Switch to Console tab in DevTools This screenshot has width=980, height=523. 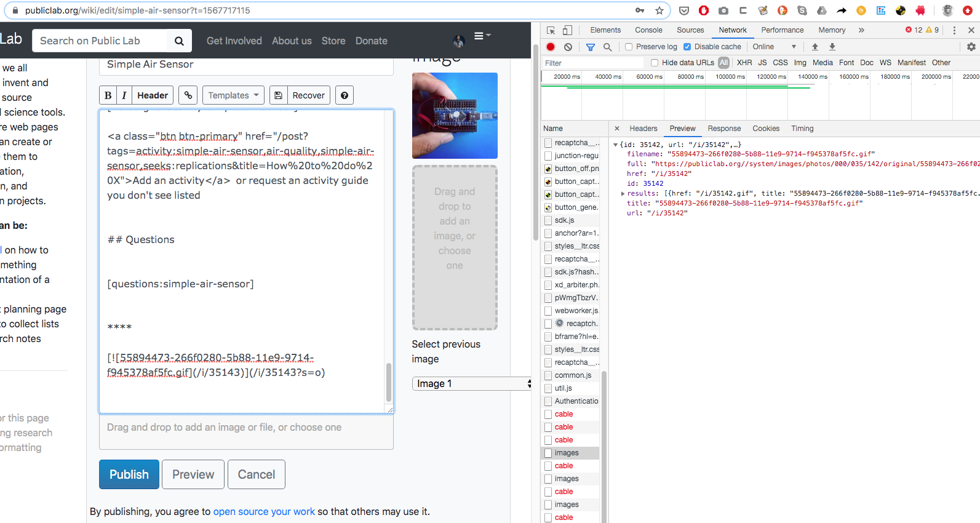click(x=648, y=30)
